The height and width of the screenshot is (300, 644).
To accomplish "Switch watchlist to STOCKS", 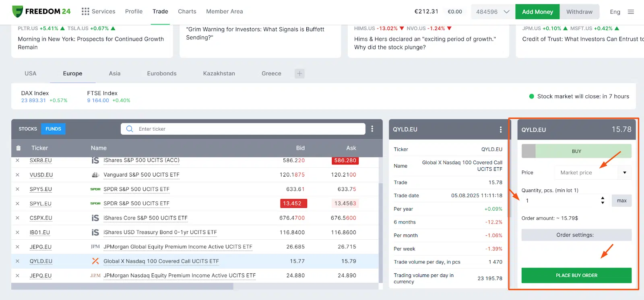I will (x=28, y=129).
